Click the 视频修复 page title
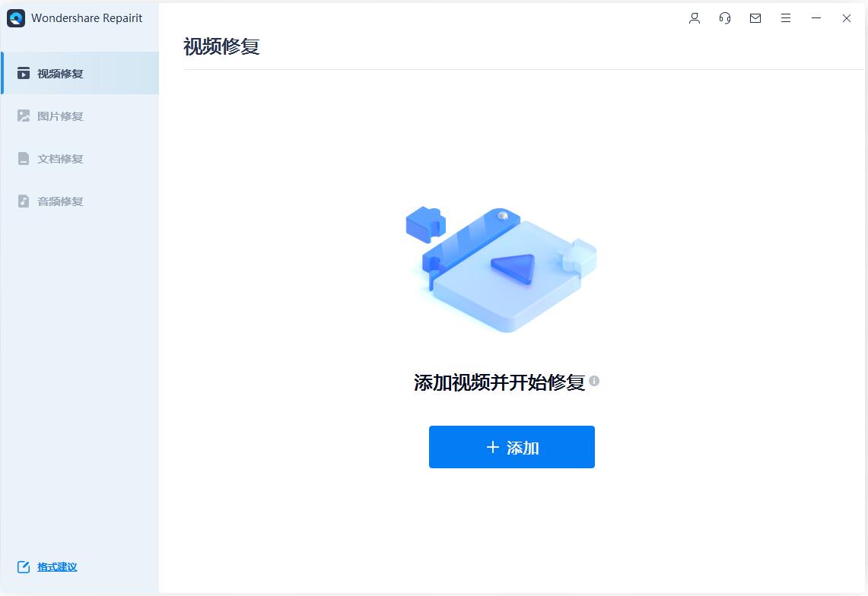 [x=221, y=46]
